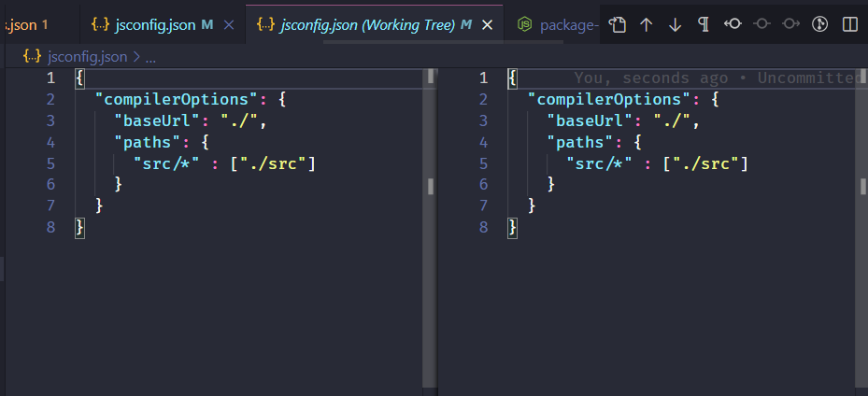Close the jsconfig.json (Working Tree) tab
This screenshot has height=396, width=868.
(x=487, y=25)
